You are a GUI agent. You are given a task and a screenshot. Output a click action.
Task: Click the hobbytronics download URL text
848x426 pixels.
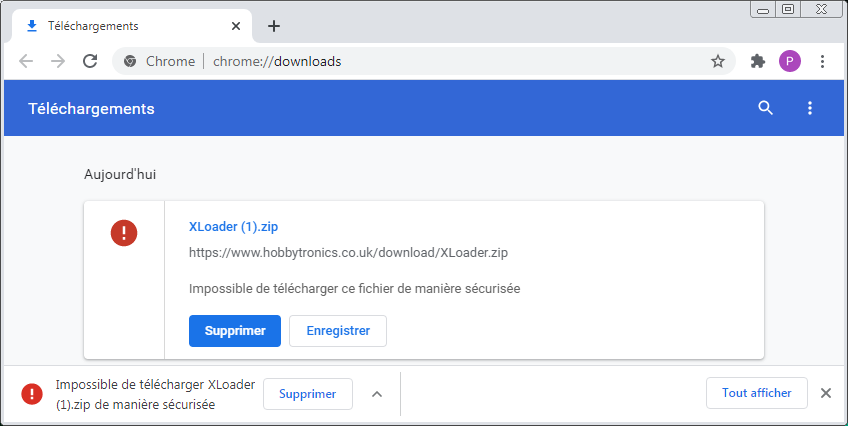[x=350, y=253]
